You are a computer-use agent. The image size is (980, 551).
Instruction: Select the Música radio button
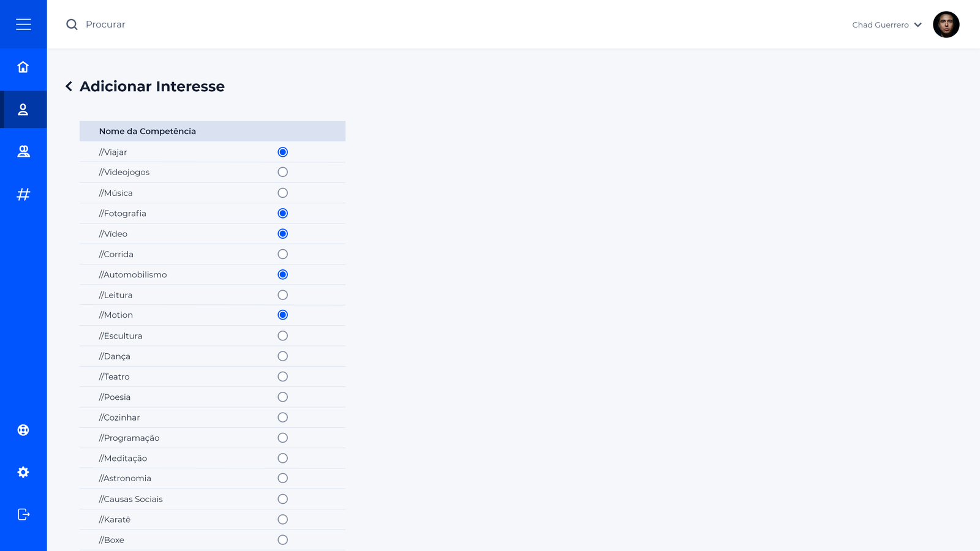(x=282, y=193)
